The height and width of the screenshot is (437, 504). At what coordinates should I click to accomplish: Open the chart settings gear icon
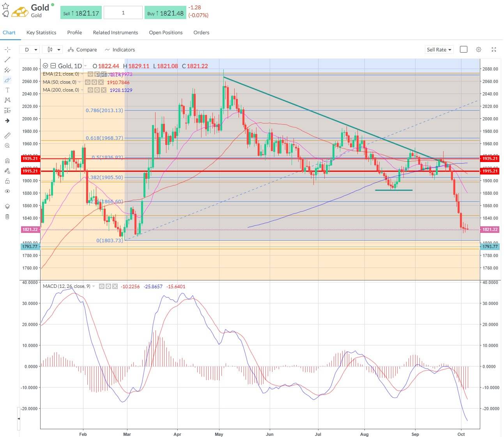479,49
